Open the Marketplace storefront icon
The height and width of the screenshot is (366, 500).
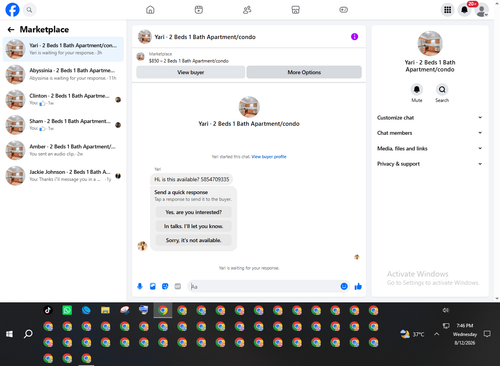pos(295,10)
